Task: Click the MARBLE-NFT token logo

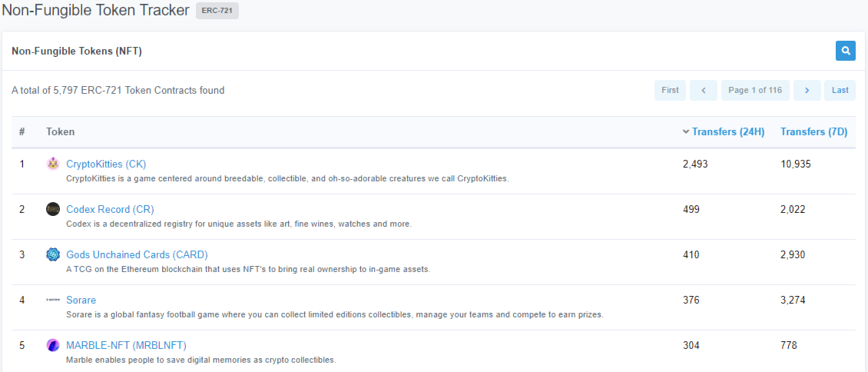Action: pos(52,345)
